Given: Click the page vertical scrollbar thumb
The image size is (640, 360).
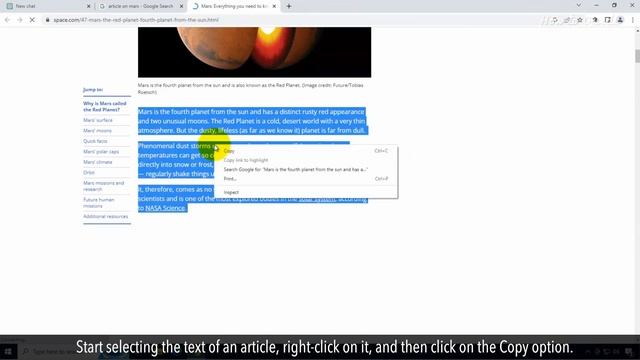Looking at the screenshot, I should tap(637, 56).
